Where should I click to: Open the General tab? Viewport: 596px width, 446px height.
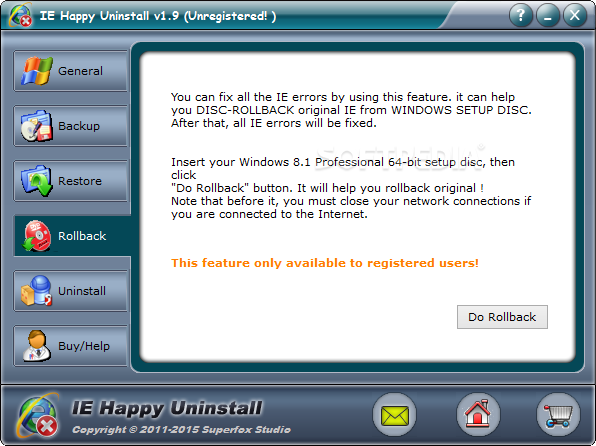coord(71,71)
